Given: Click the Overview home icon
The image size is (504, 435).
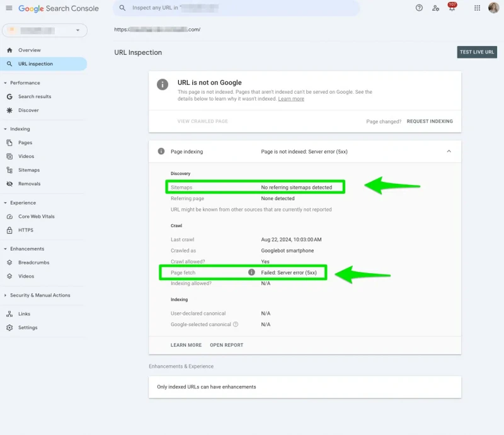Looking at the screenshot, I should (x=9, y=50).
